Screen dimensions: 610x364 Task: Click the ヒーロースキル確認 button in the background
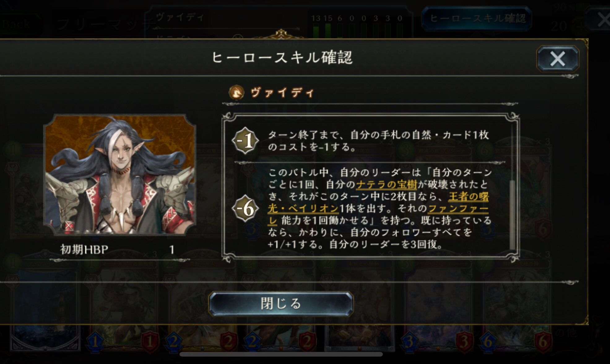click(477, 19)
